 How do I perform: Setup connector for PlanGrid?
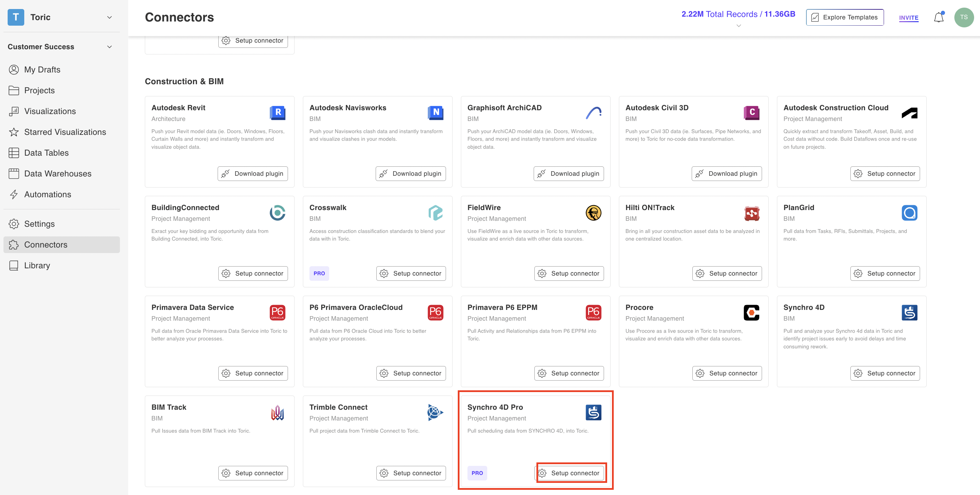pyautogui.click(x=885, y=273)
